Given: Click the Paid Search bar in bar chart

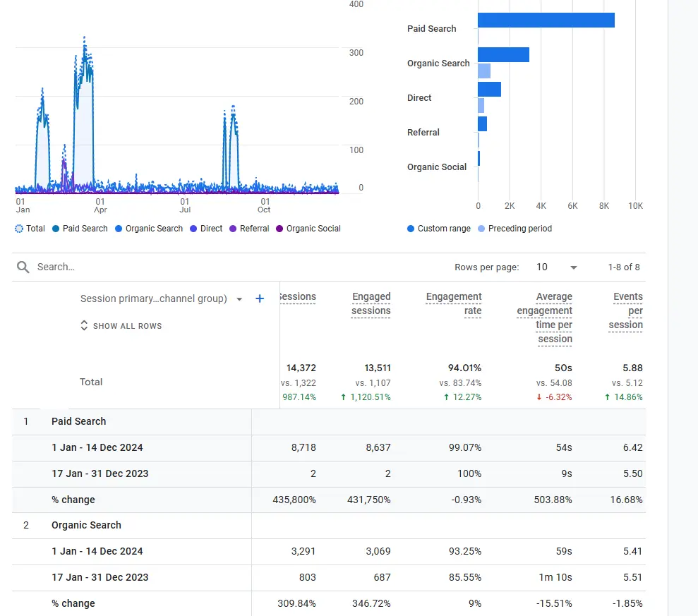Looking at the screenshot, I should tap(546, 20).
